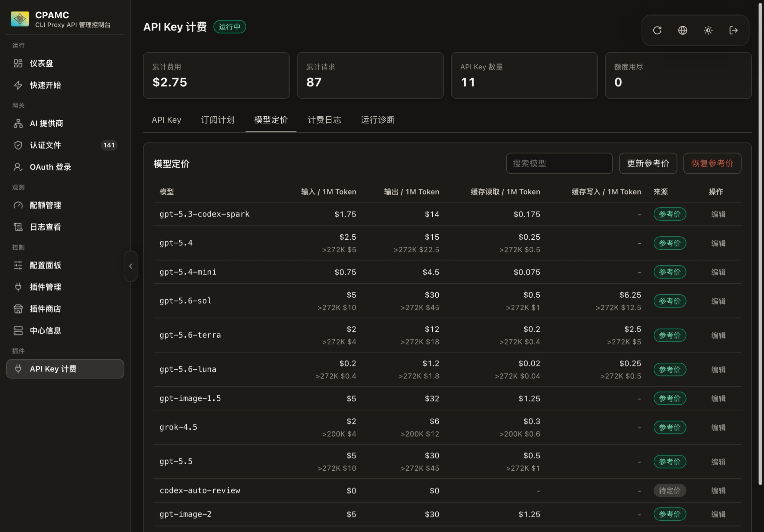Screen dimensions: 764x532
Task: Open the 认证文件 sidebar menu item
Action: point(65,145)
